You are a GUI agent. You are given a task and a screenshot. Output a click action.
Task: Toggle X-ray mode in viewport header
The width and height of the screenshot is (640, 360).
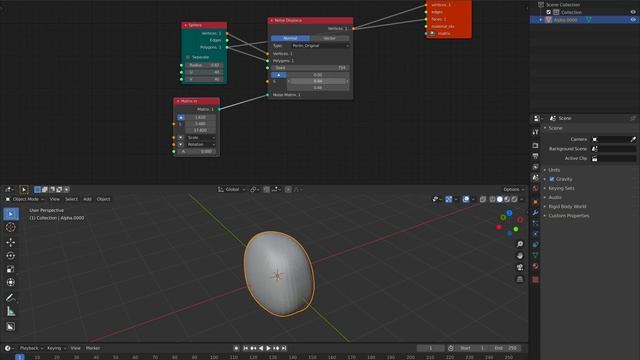click(x=483, y=199)
